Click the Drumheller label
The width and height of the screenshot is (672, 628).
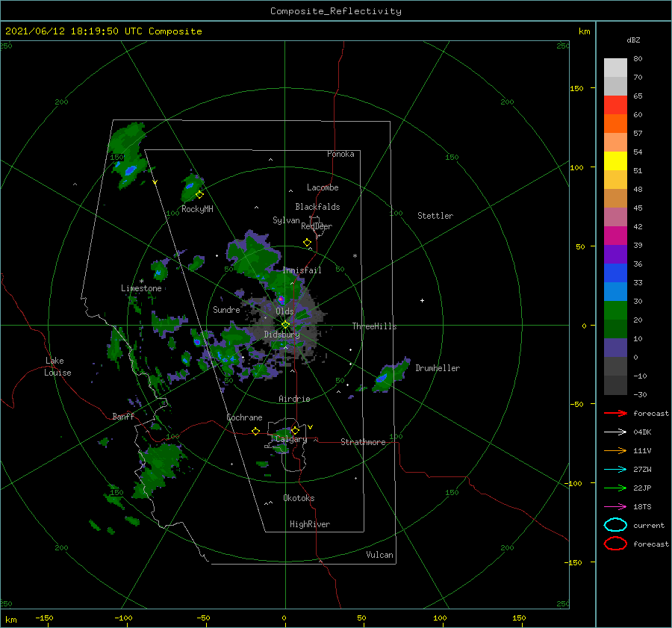[x=438, y=368]
